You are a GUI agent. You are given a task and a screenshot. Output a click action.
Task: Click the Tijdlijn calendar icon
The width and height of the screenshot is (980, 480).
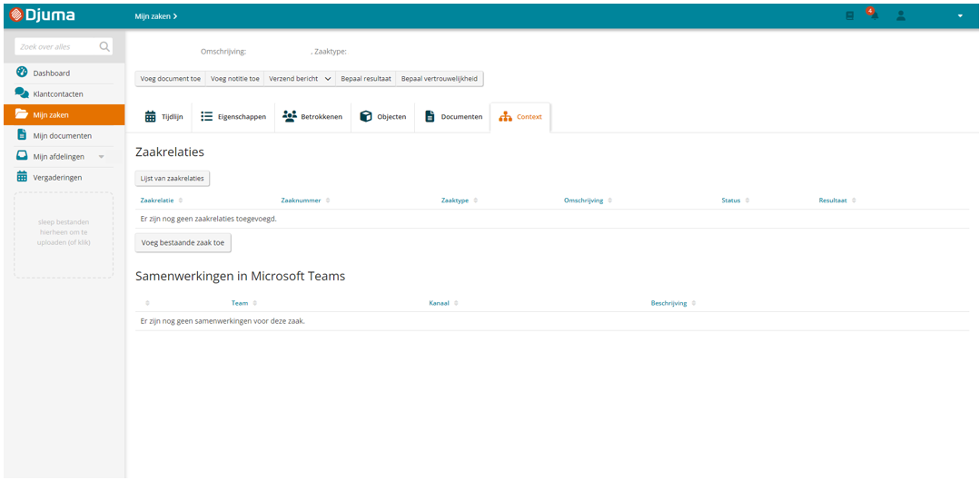tap(150, 117)
